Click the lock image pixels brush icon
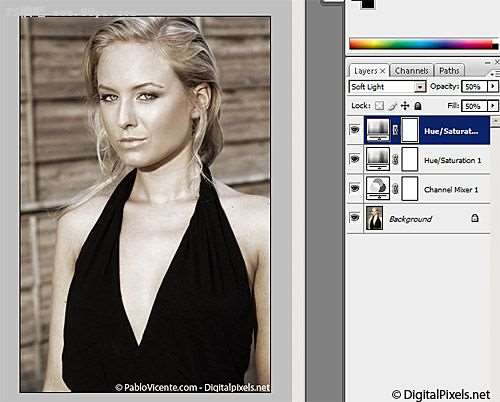This screenshot has height=402, width=500. tap(392, 106)
